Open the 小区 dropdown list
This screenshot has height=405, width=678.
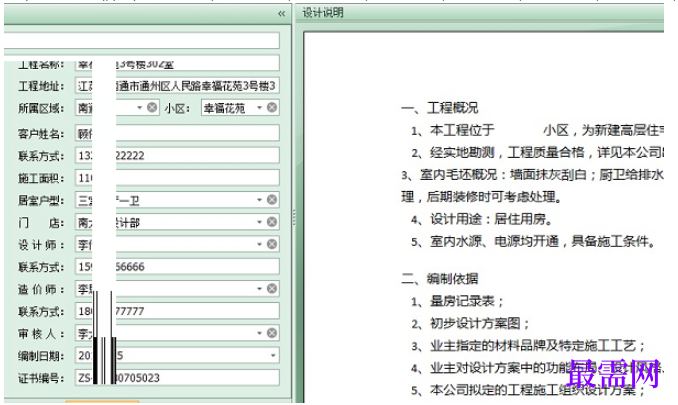[x=259, y=107]
